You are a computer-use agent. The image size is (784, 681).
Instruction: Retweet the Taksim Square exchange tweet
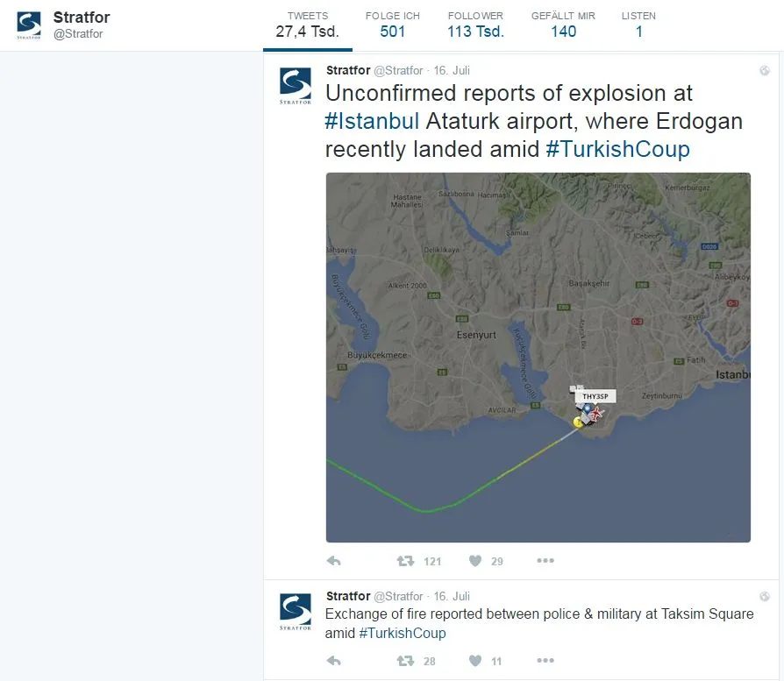405,661
